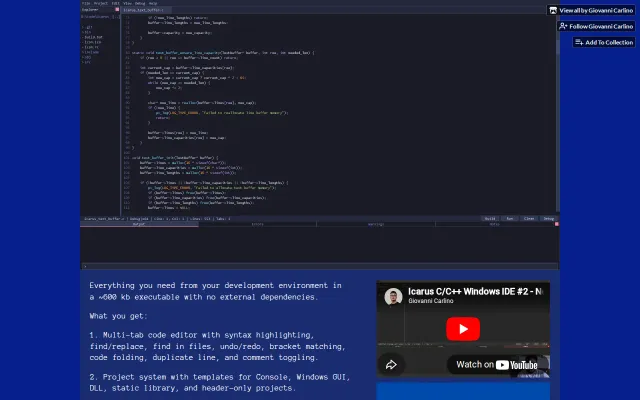The image size is (640, 400).
Task: Click the share arrow on the video
Action: 391,364
